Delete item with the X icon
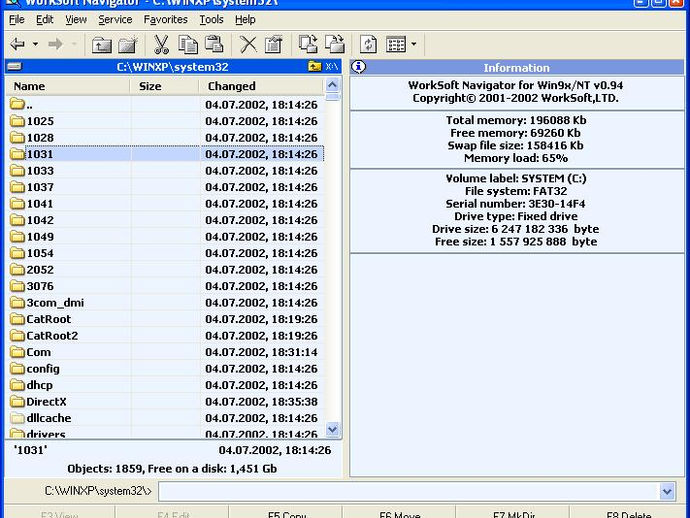 point(248,44)
